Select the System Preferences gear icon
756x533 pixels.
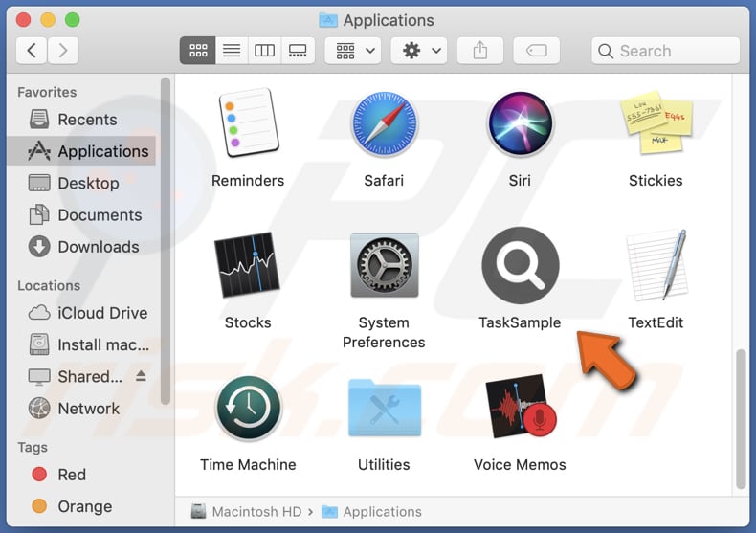point(385,265)
